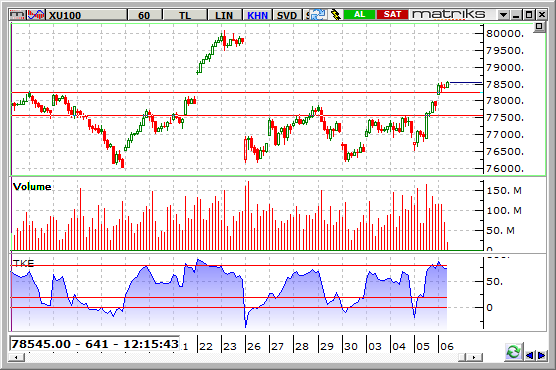Click the 80000 price axis label
556x370 pixels.
[505, 34]
